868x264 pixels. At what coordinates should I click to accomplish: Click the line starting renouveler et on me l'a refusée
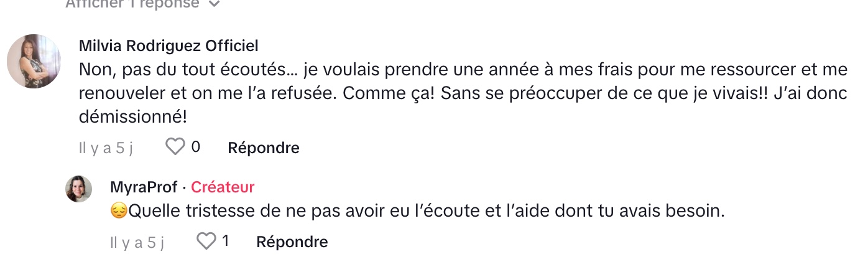pos(463,93)
